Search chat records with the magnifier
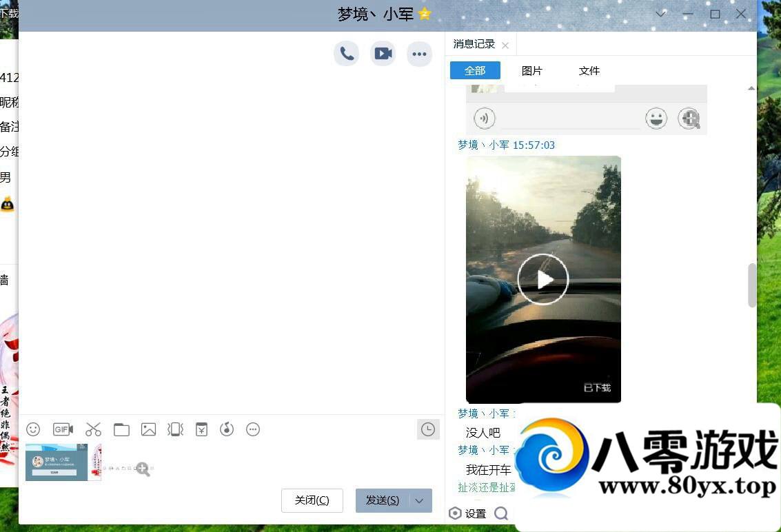Image resolution: width=781 pixels, height=532 pixels. click(x=501, y=513)
